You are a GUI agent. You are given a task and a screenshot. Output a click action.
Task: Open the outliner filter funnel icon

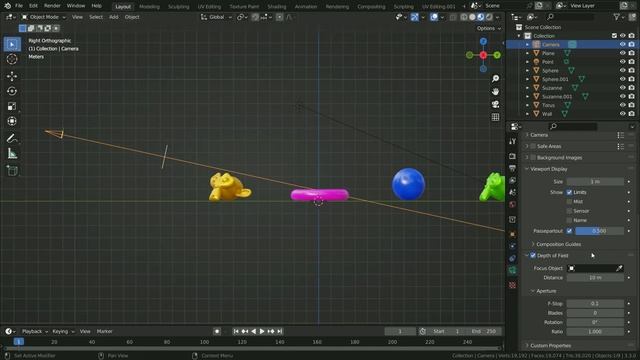[617, 17]
